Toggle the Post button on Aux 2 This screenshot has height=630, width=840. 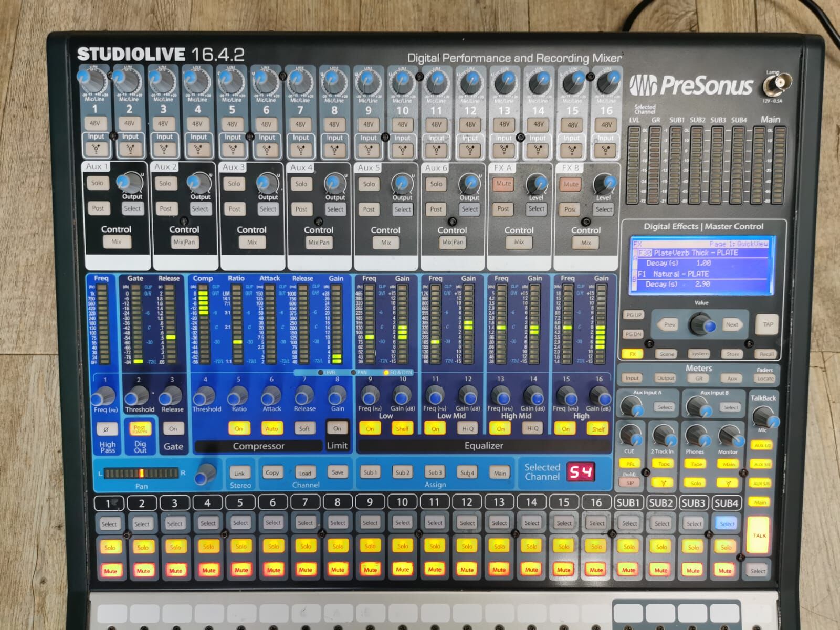[165, 208]
